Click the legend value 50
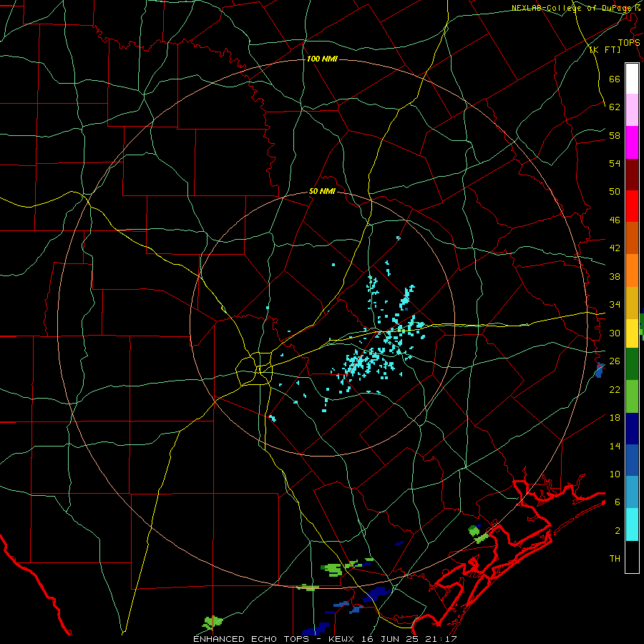Screen dimensions: 644x644 coord(615,192)
